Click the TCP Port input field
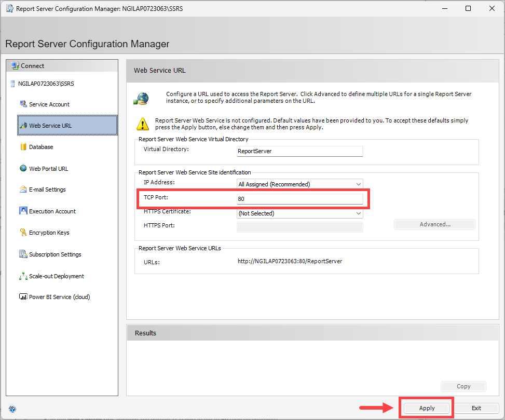Viewport: 505px width, 420px height. click(x=300, y=199)
